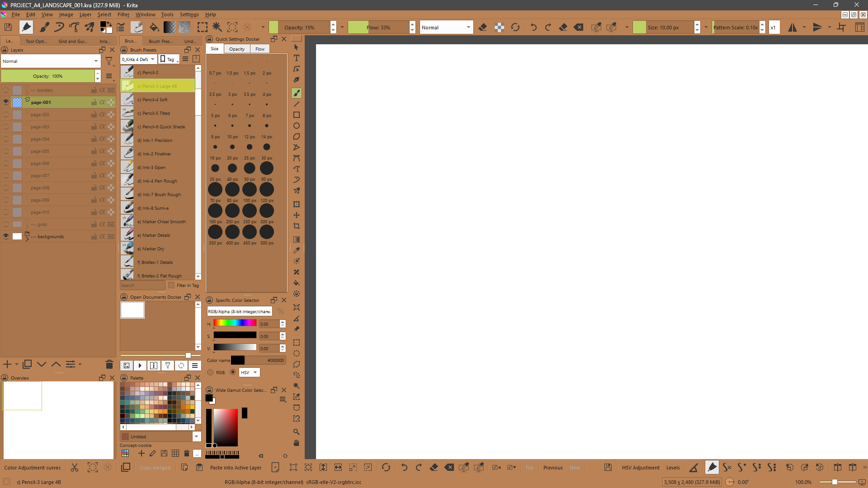
Task: Hide the backgrounds layer with eye icon
Action: point(6,236)
